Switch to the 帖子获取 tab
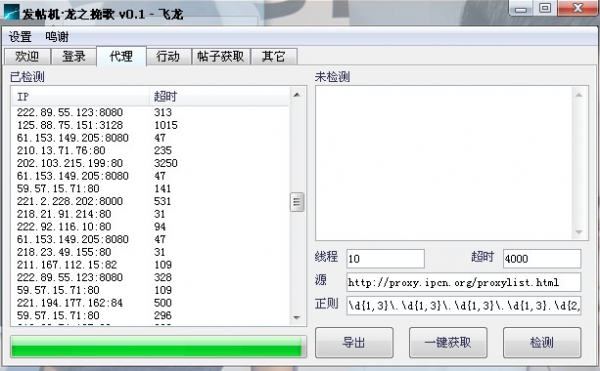 [221, 57]
